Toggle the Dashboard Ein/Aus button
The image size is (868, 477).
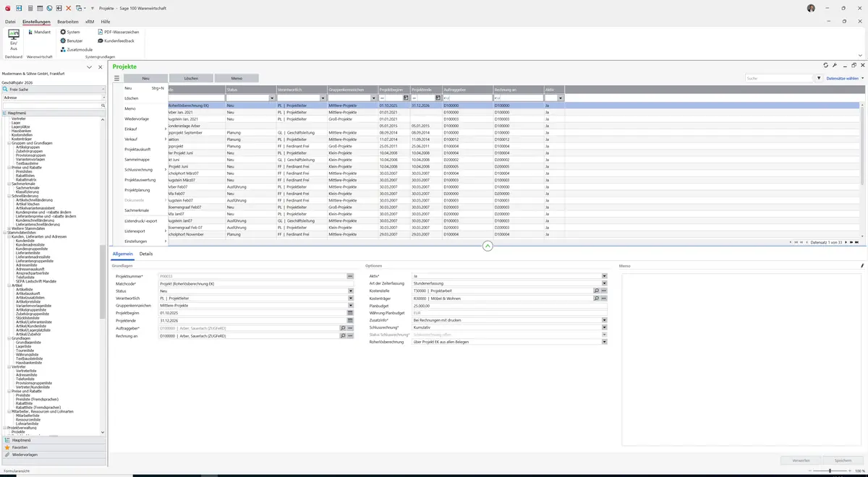pyautogui.click(x=13, y=39)
